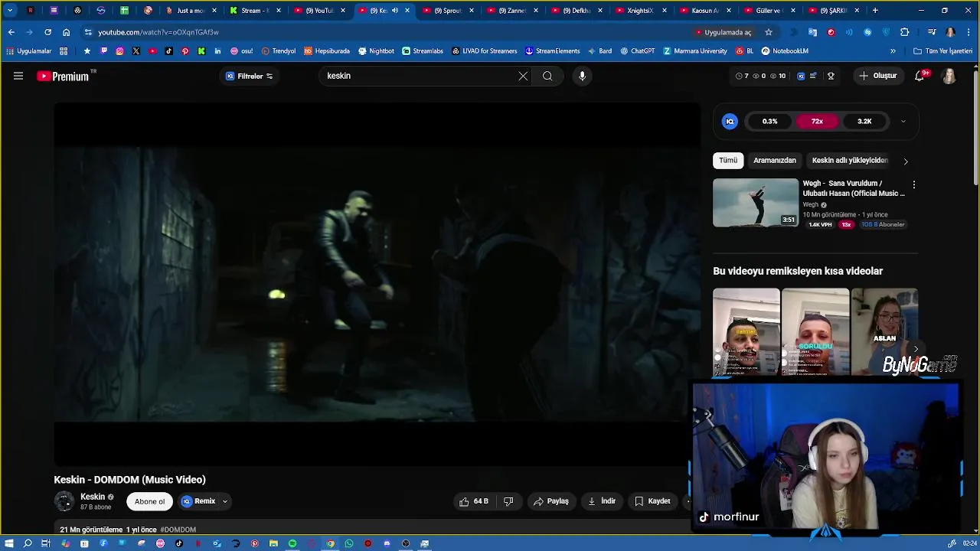
Task: Open Discord from the taskbar
Action: (387, 543)
